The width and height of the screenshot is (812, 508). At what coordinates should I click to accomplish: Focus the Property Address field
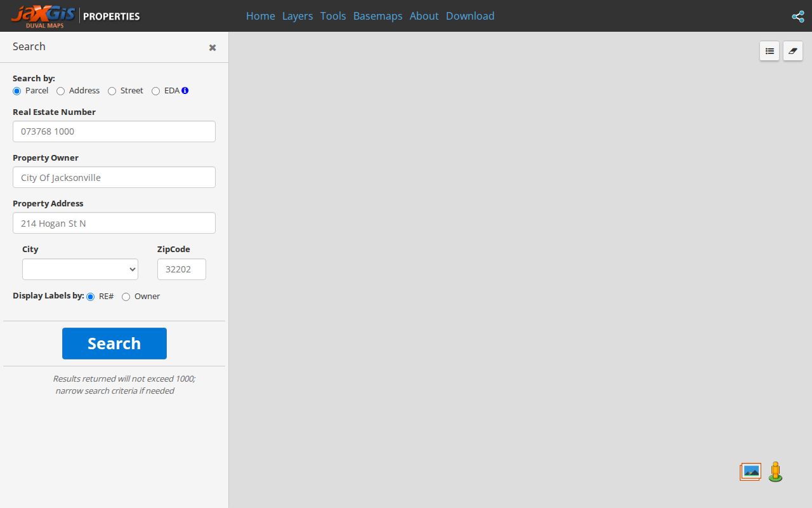click(114, 223)
